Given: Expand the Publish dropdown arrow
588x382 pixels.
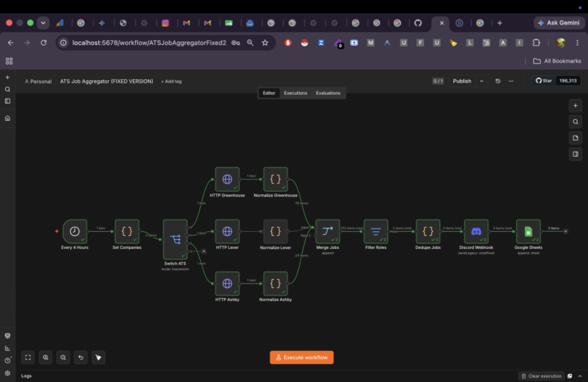Looking at the screenshot, I should point(482,81).
